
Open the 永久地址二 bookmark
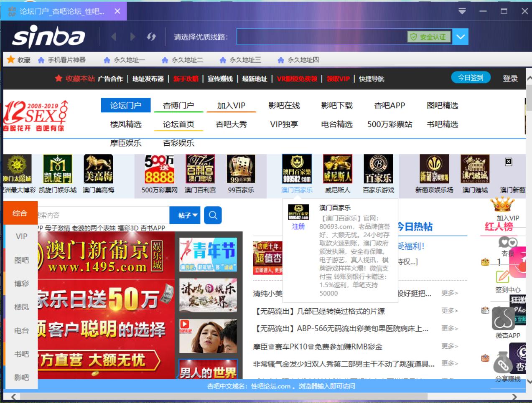[x=183, y=60]
